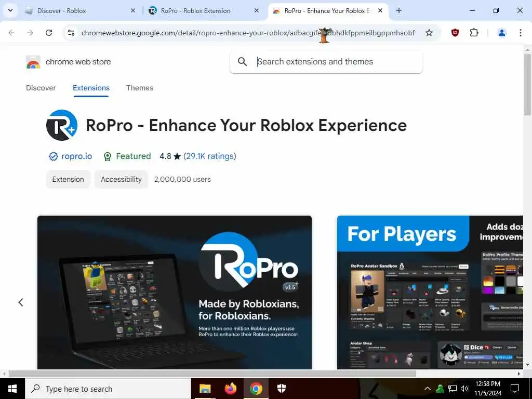Close the RoPro - Roblox Extension tab

point(257,10)
